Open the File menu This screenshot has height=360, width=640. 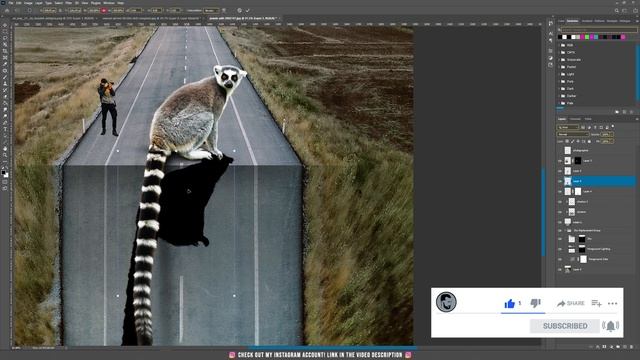(x=11, y=3)
